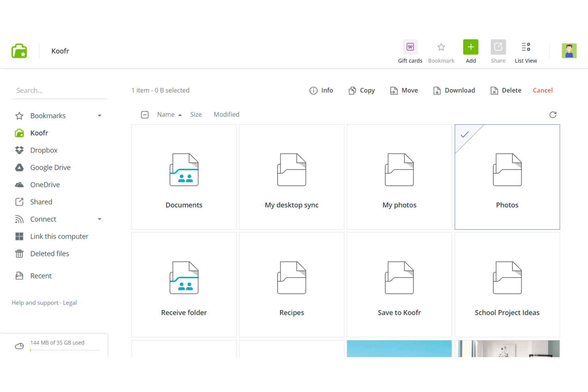The width and height of the screenshot is (588, 392).
Task: Click the green Add button
Action: tap(470, 46)
